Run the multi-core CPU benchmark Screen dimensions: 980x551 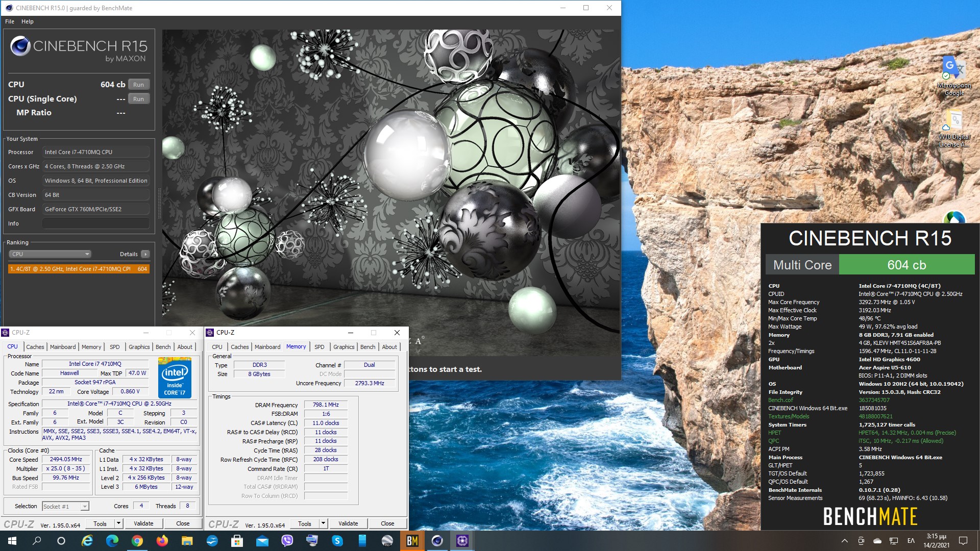pos(138,85)
